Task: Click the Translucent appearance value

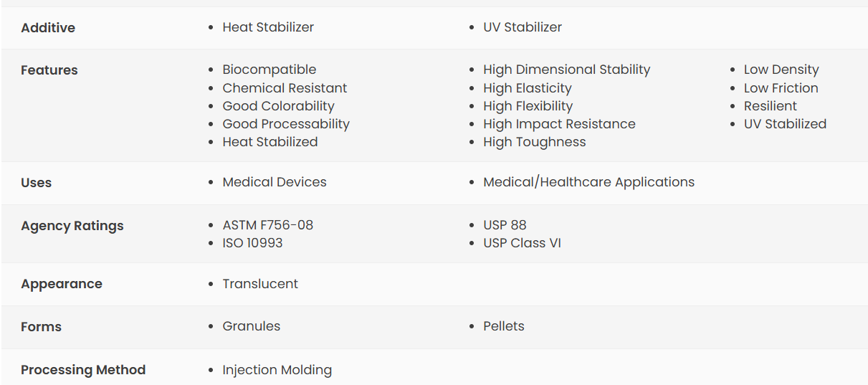Action: tap(260, 284)
